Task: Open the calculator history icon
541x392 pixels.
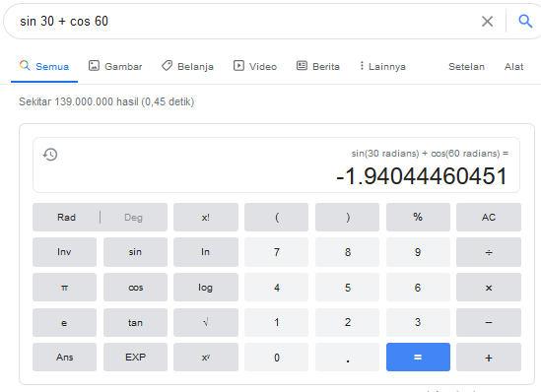Action: tap(50, 154)
